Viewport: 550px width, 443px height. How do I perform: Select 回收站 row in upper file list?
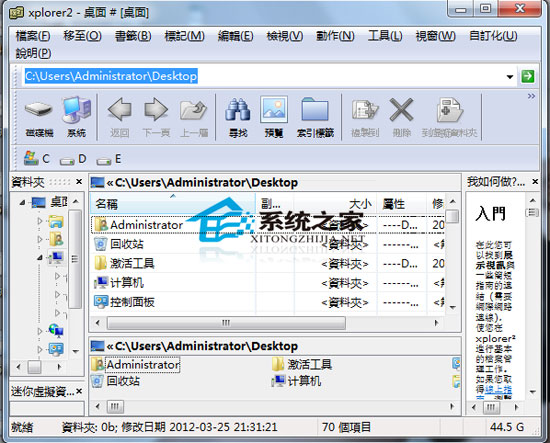pos(267,244)
